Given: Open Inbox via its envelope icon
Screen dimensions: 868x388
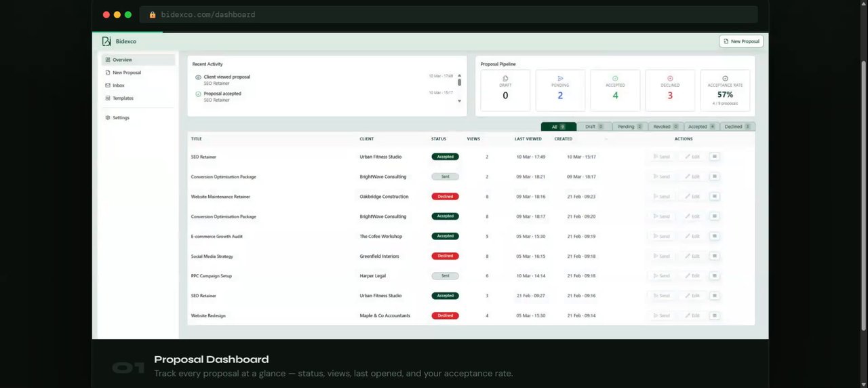Looking at the screenshot, I should [108, 85].
